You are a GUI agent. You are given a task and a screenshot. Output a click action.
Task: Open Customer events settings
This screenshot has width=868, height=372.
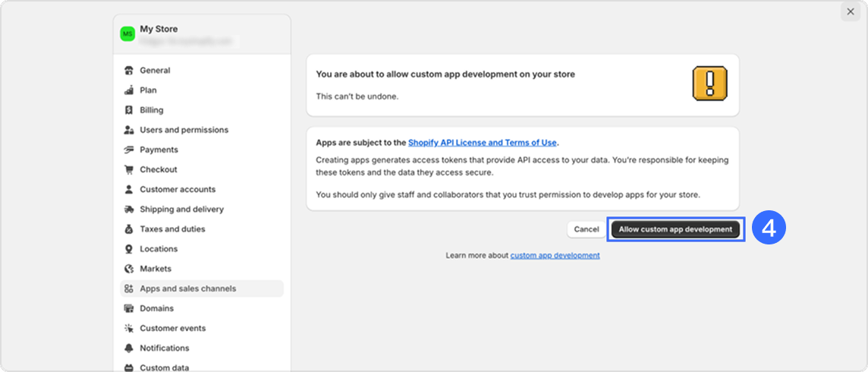click(x=172, y=328)
